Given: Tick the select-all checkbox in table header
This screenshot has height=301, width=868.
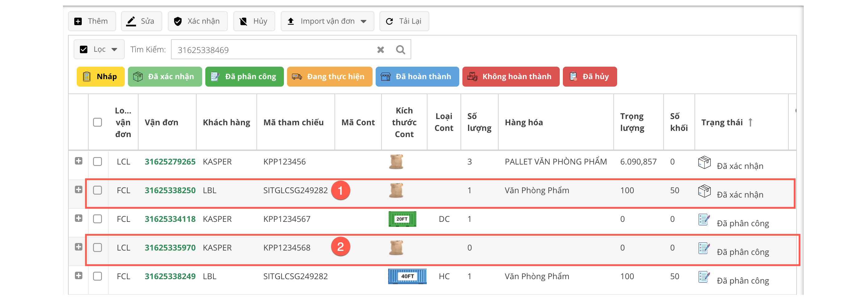Looking at the screenshot, I should (x=97, y=122).
